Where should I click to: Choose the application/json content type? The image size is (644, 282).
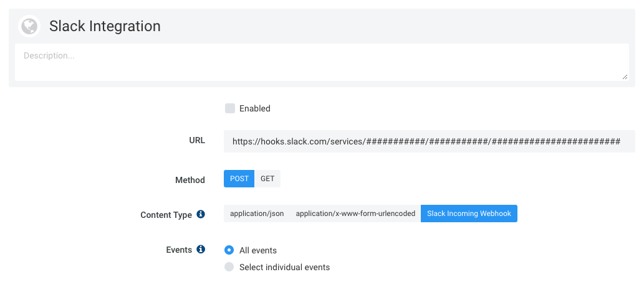[257, 214]
